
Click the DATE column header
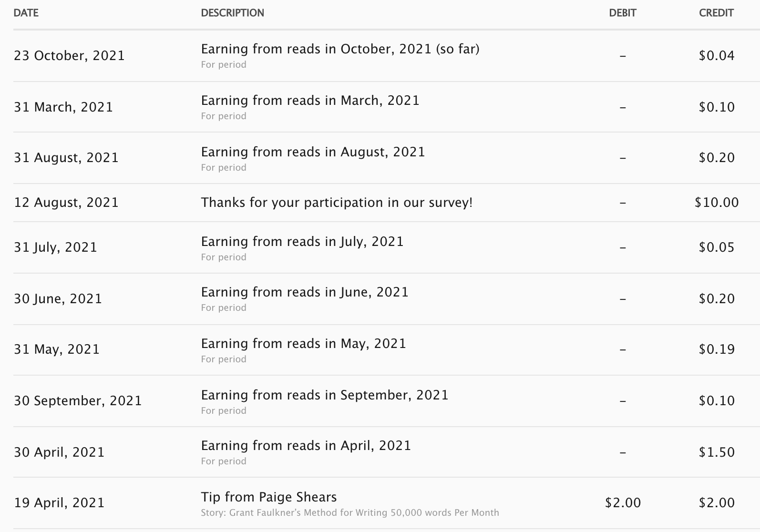(26, 13)
